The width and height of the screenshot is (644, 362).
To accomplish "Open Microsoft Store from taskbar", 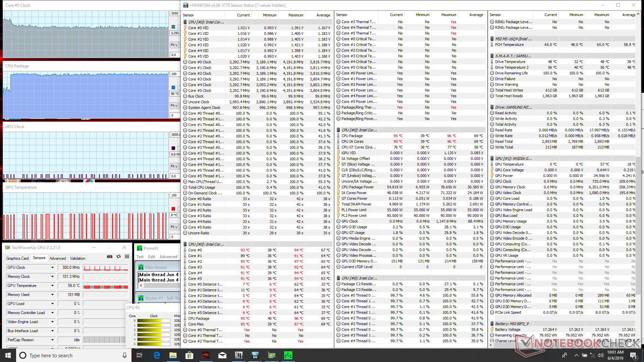I will [189, 355].
